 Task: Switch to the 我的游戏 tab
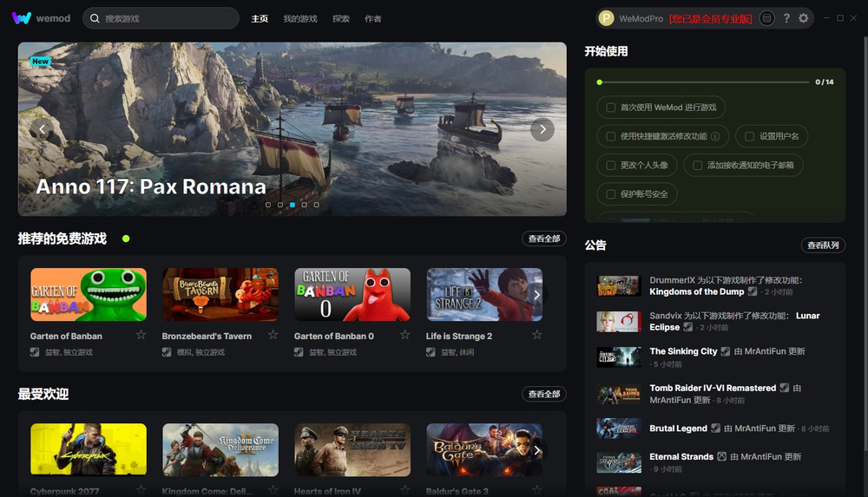(300, 18)
